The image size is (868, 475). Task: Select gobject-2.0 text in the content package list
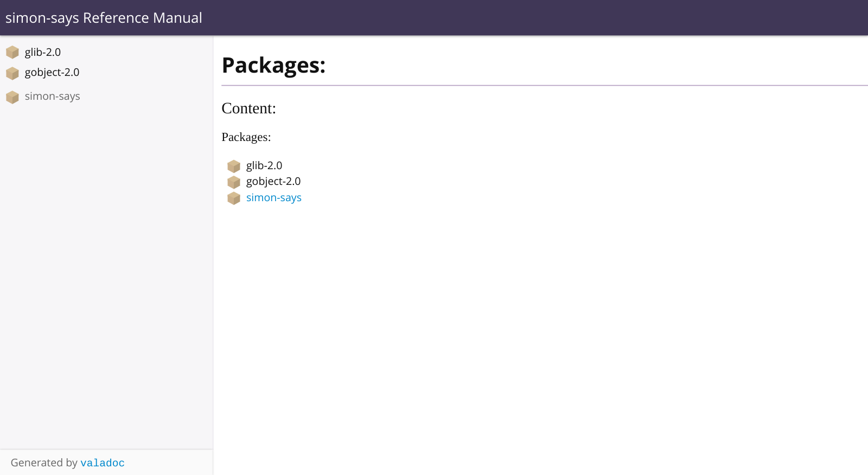coord(273,182)
